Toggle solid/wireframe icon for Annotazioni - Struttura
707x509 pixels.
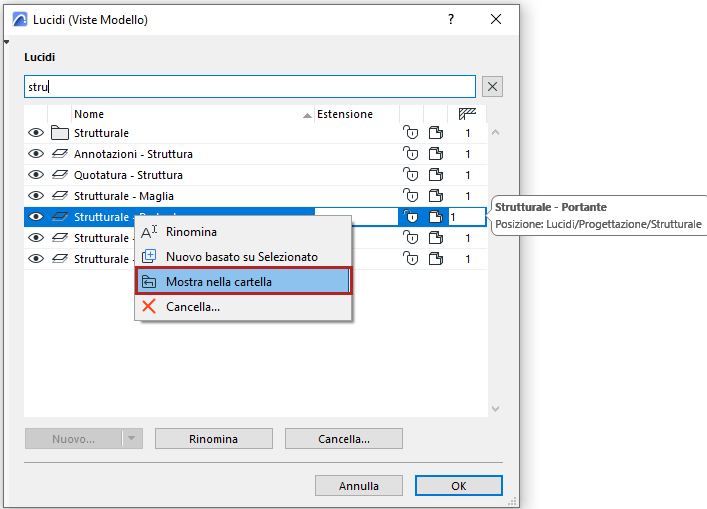[435, 154]
